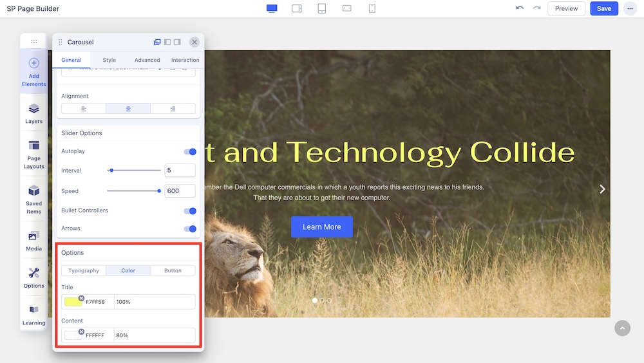Open Saved Items in the sidebar

coord(33,199)
